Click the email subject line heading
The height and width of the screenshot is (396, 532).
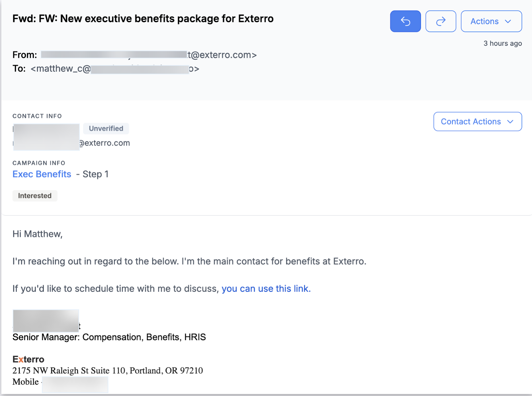143,19
